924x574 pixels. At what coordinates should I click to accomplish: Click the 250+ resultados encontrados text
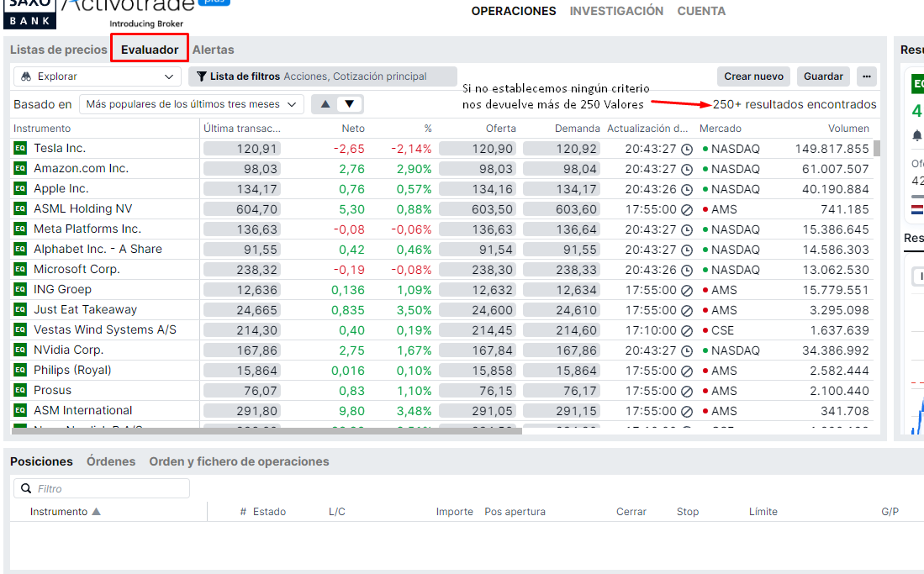click(795, 104)
